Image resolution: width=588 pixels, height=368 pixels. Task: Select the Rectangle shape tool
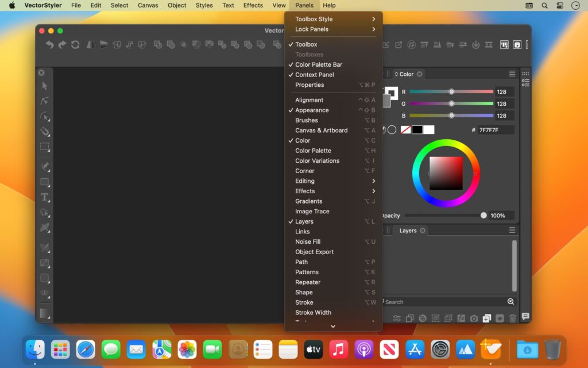(x=44, y=183)
